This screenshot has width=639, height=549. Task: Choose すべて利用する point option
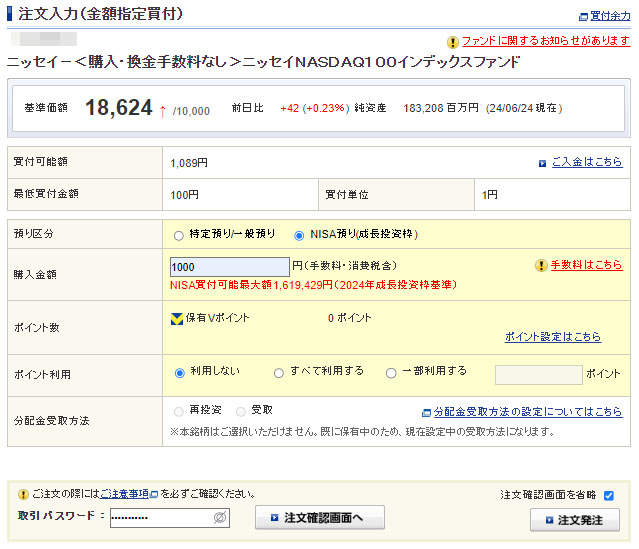(x=279, y=373)
